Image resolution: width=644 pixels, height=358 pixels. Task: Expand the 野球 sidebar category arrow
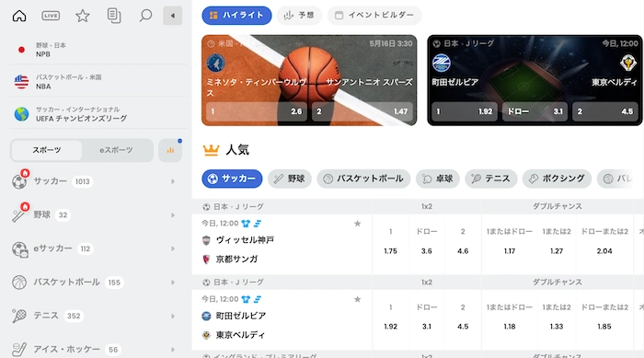(x=173, y=215)
